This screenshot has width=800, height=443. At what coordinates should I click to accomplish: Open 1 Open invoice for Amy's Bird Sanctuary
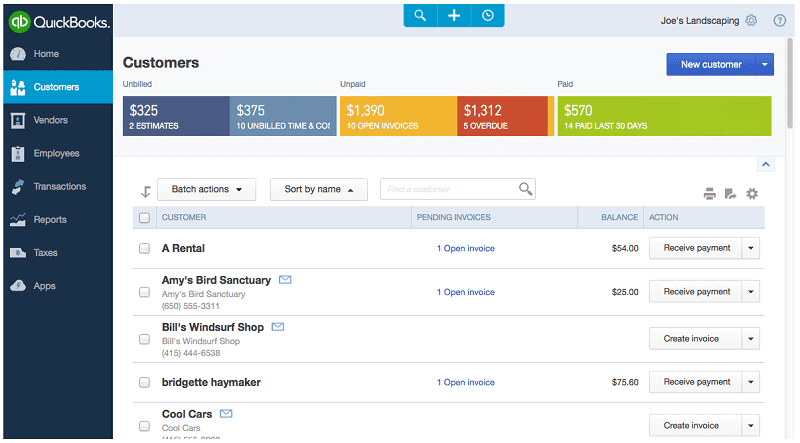[x=465, y=292]
